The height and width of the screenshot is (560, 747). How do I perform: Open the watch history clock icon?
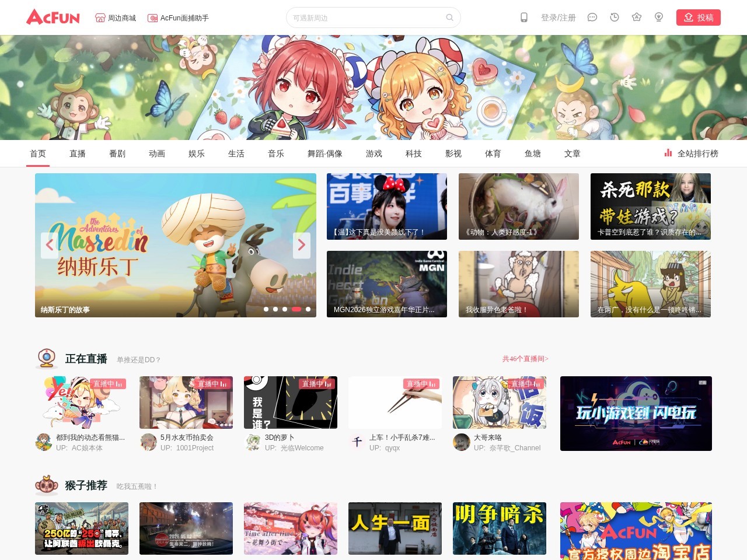point(615,17)
